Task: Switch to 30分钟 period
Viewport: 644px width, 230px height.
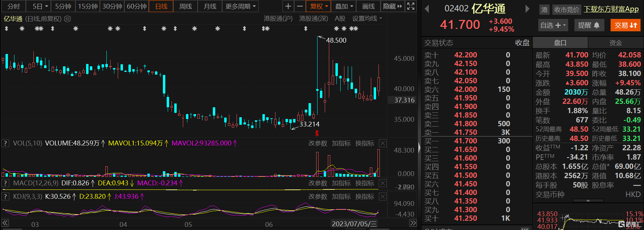Action: point(112,6)
